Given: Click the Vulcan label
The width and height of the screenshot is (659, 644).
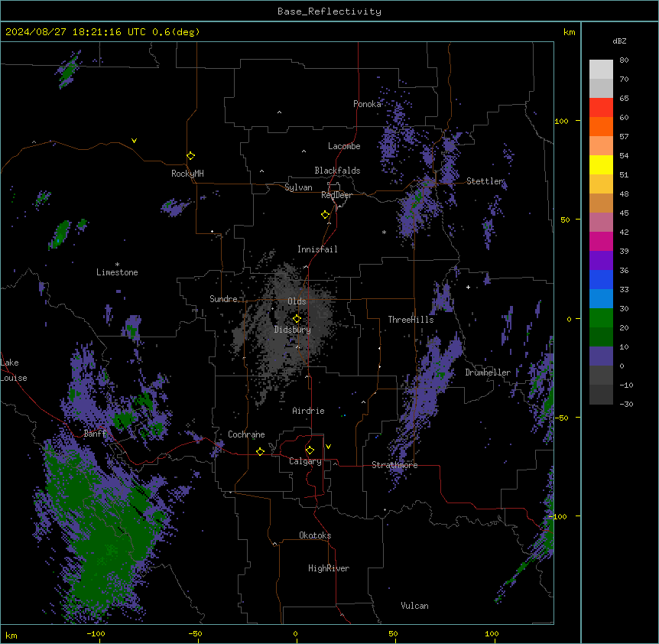Looking at the screenshot, I should pyautogui.click(x=414, y=606).
